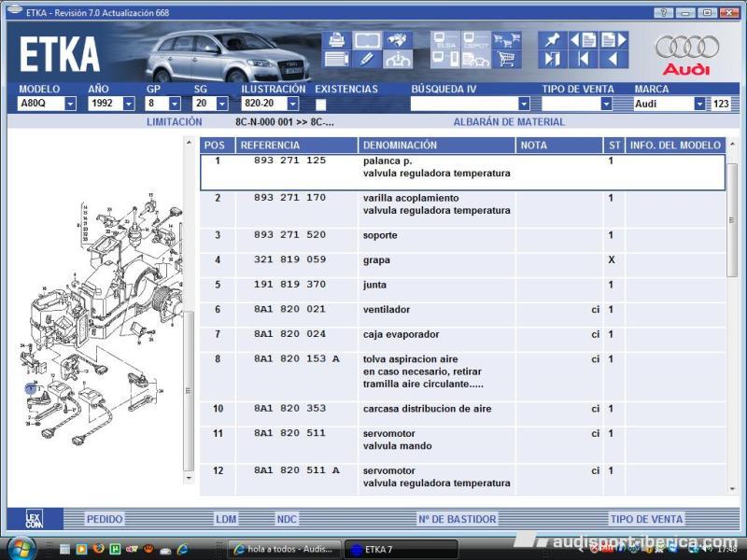Click the vehicle info icon
The height and width of the screenshot is (560, 747).
[398, 60]
